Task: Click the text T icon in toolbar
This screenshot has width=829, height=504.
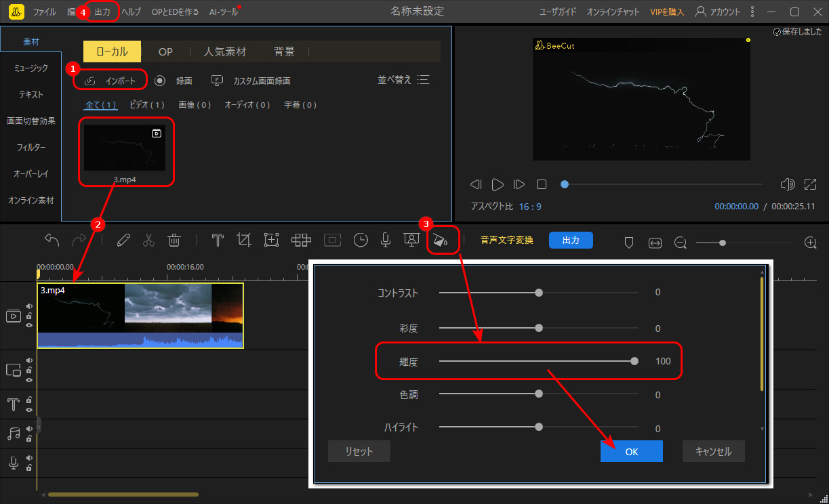Action: tap(218, 240)
